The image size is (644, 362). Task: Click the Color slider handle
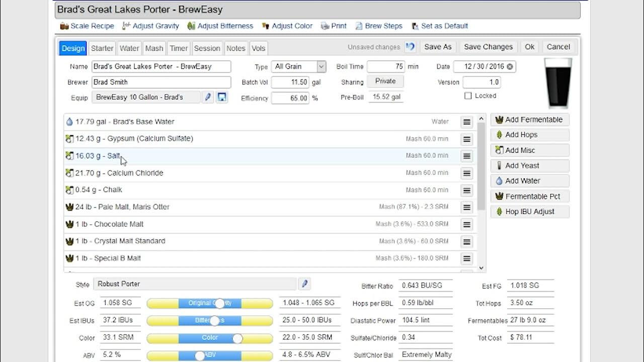(x=237, y=338)
